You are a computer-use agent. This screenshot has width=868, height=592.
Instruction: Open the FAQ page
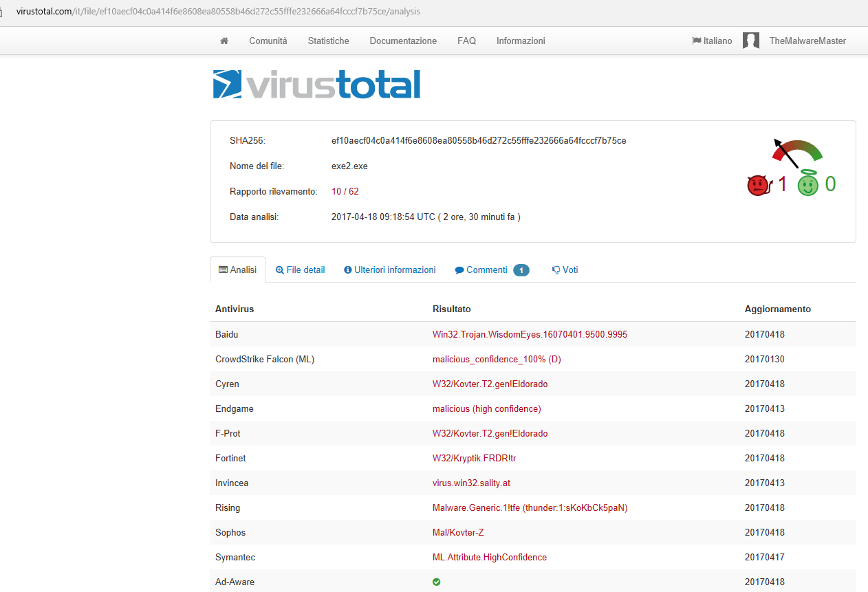466,41
